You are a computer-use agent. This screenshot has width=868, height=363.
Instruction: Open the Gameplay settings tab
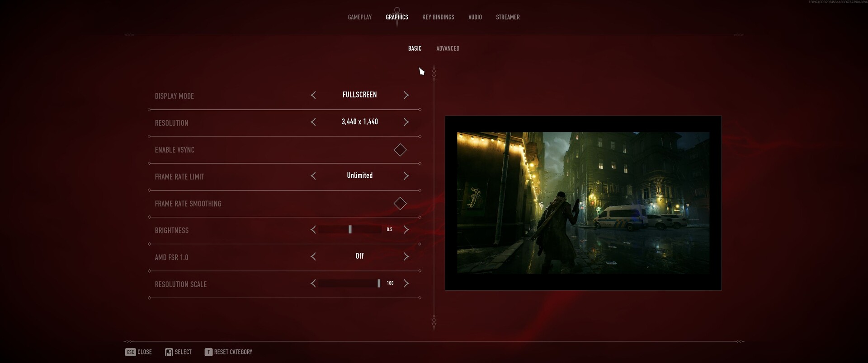pos(360,17)
